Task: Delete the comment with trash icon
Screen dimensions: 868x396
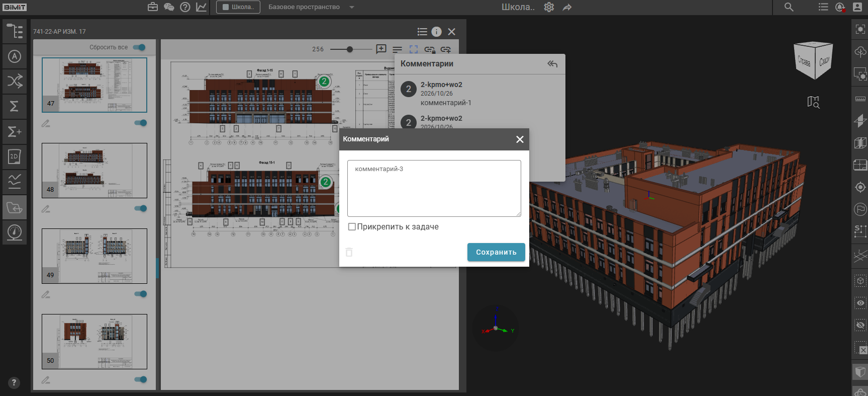Action: tap(349, 252)
